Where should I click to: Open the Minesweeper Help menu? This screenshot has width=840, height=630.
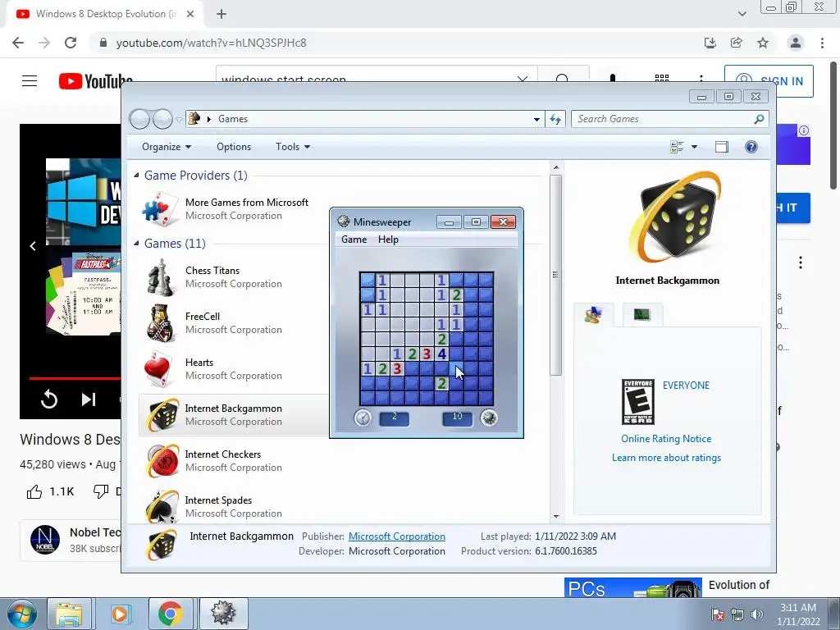click(388, 240)
